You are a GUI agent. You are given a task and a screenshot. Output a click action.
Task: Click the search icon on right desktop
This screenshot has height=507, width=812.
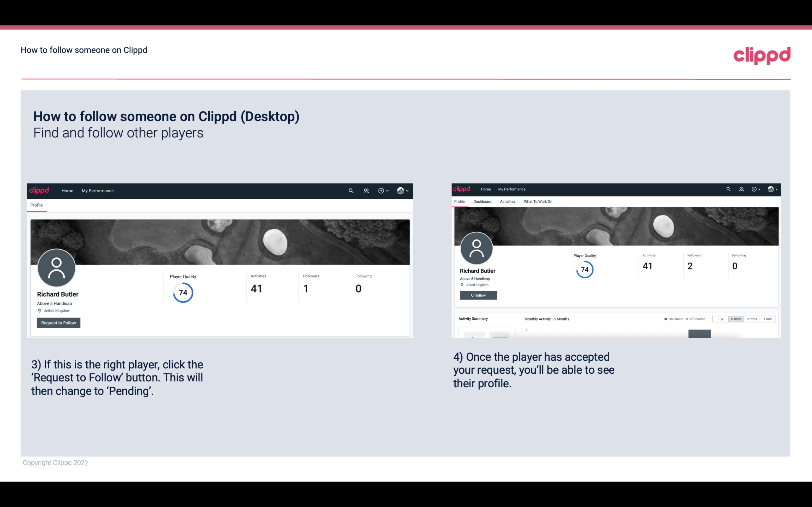728,189
